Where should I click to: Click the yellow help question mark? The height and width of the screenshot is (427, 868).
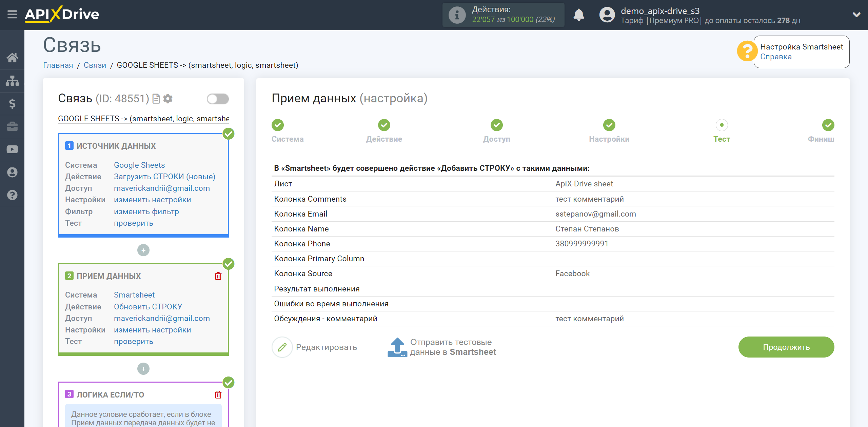[x=747, y=51]
